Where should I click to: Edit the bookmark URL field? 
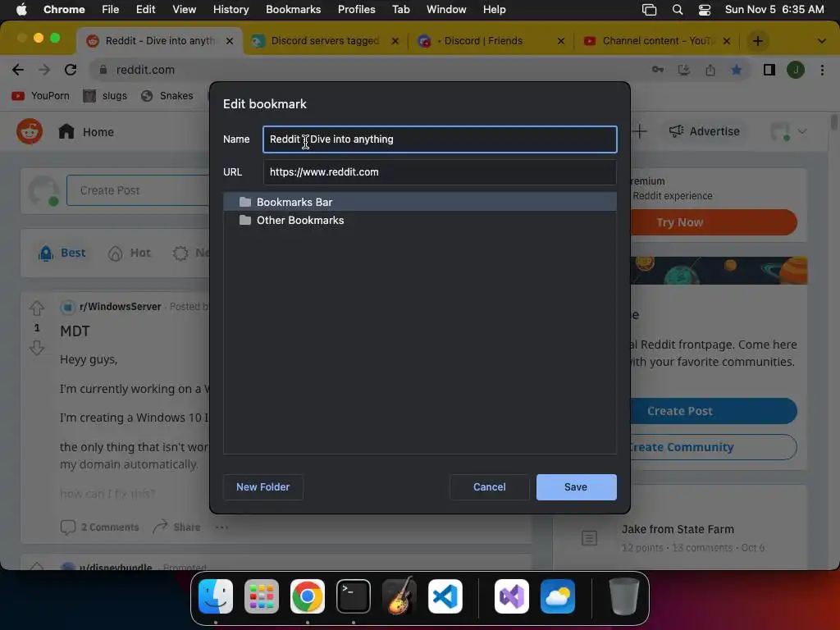click(440, 172)
